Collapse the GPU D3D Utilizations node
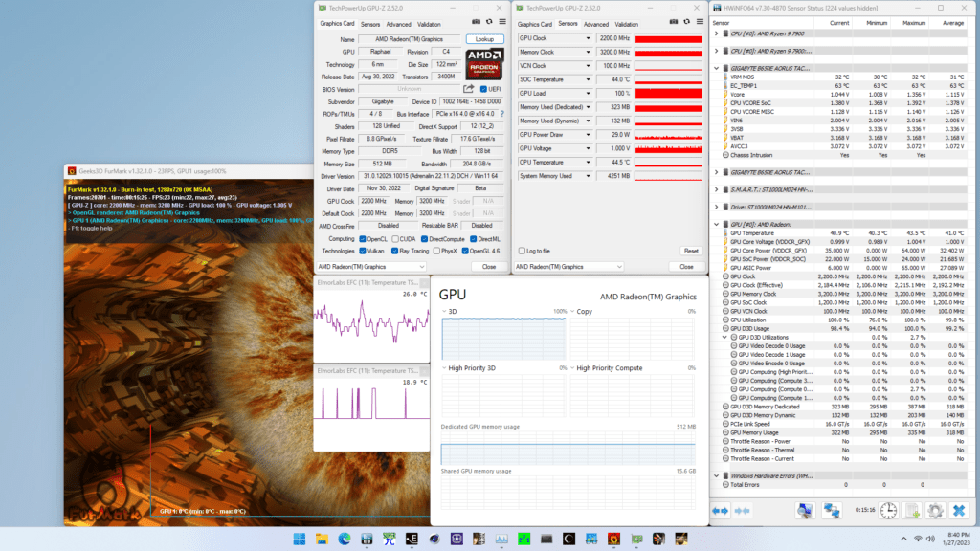The width and height of the screenshot is (980, 551). point(725,337)
